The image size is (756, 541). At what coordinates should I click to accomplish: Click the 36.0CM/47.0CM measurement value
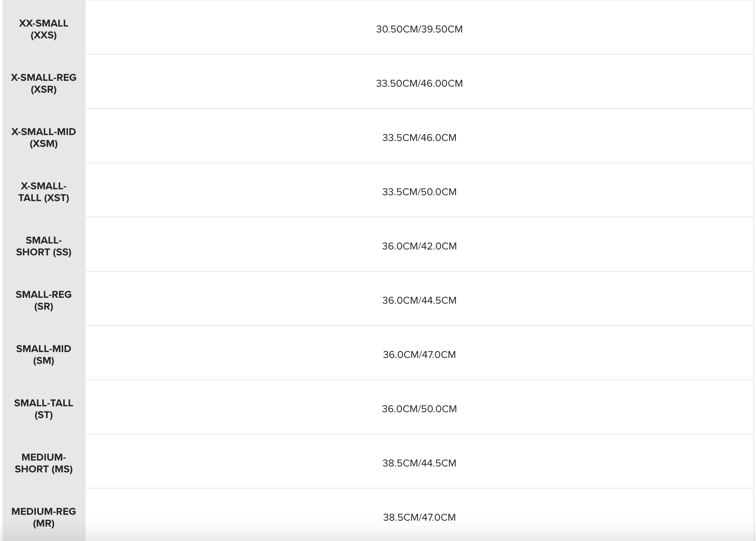(x=419, y=355)
